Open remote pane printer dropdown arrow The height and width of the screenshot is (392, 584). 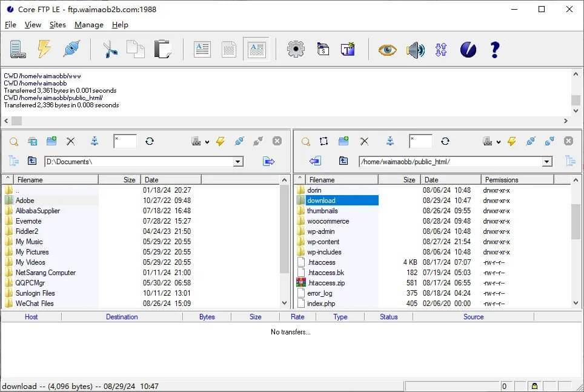point(499,142)
